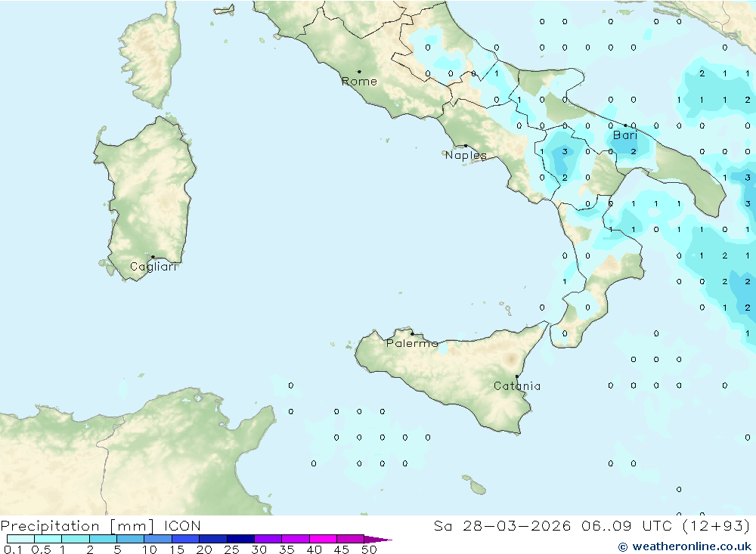Click the Catania city label
Screen dimensions: 756x554
(x=517, y=385)
